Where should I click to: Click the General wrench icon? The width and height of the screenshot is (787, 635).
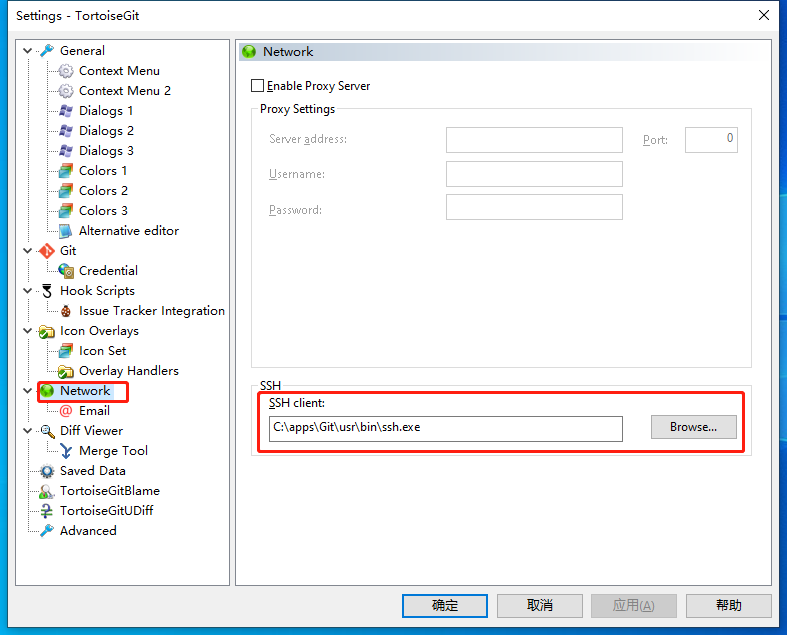47,51
